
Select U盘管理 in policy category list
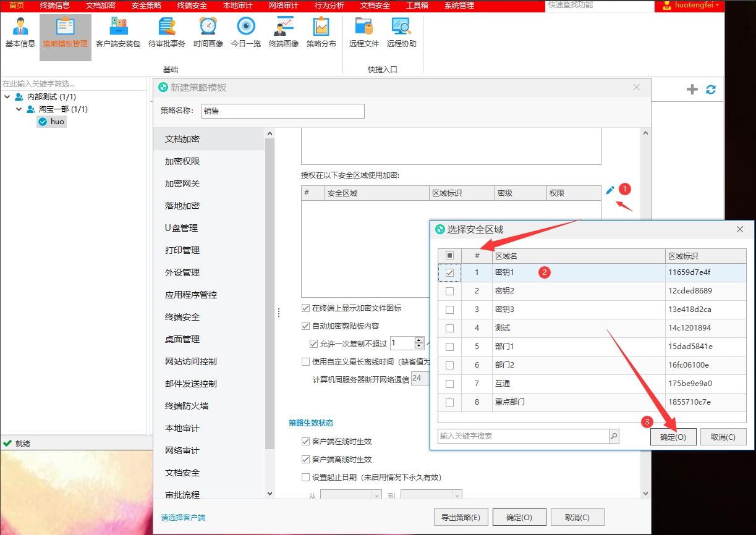click(x=209, y=228)
